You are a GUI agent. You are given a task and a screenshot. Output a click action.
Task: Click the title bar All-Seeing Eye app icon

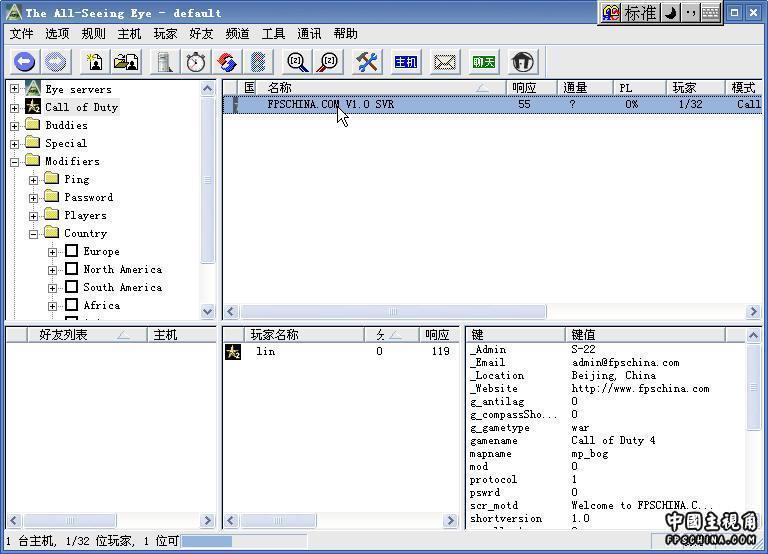[13, 12]
